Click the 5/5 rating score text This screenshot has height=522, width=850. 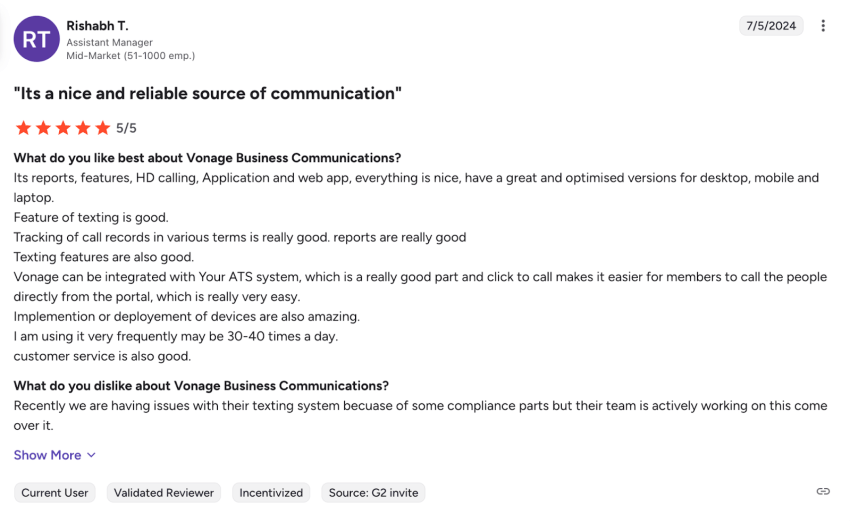coord(126,128)
